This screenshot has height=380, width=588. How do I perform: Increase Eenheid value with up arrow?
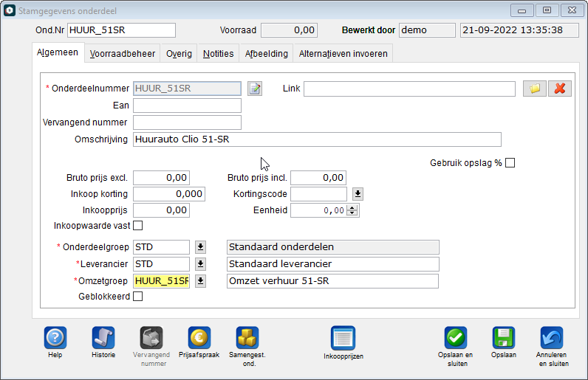pos(352,207)
